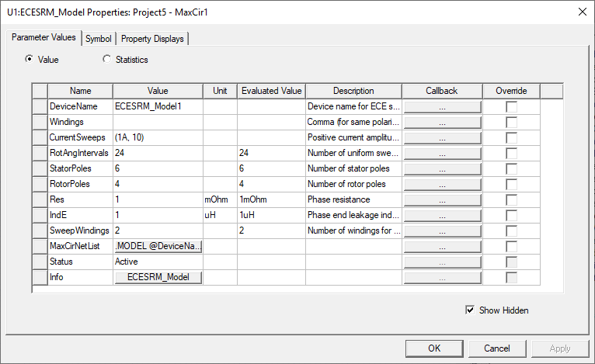595x364 pixels.
Task: Toggle the Show Hidden checkbox
Action: pos(470,310)
